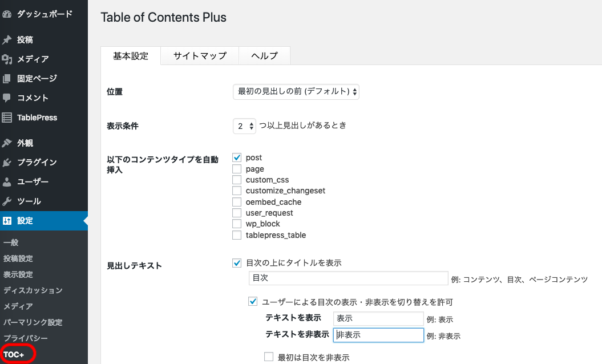The image size is (602, 364).
Task: Click the comment bubble icon
Action: coord(7,98)
